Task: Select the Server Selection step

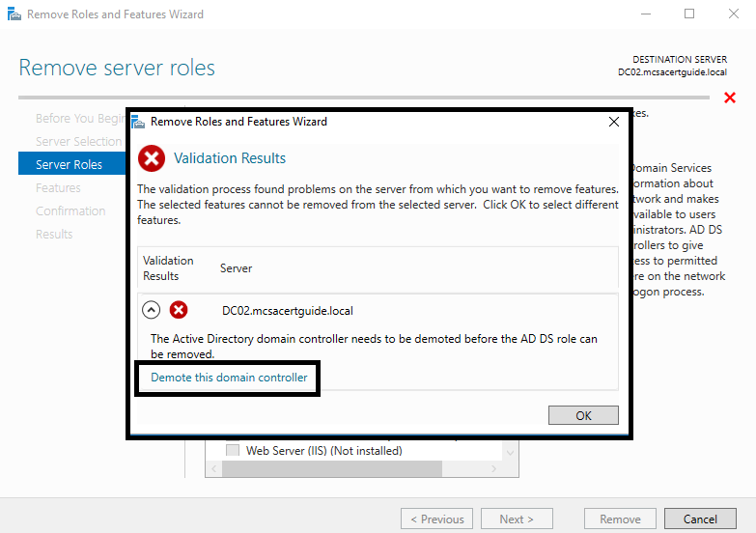Action: pos(78,141)
